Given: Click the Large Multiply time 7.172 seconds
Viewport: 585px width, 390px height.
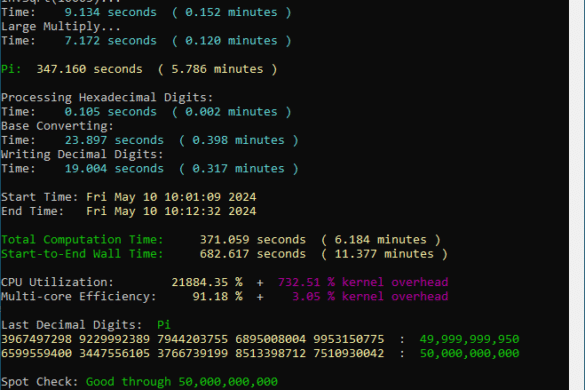Looking at the screenshot, I should [x=110, y=41].
